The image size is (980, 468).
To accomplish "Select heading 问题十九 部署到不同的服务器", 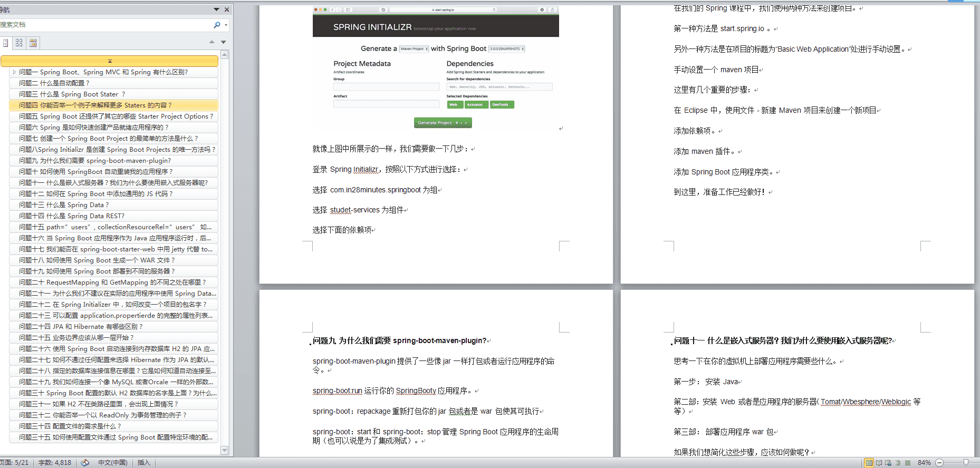I will [114, 271].
